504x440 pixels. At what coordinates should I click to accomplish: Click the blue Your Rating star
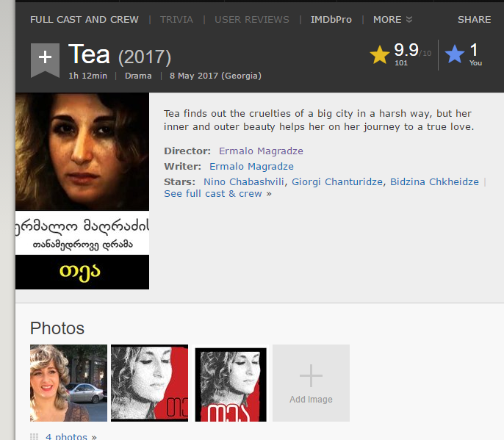click(x=455, y=54)
